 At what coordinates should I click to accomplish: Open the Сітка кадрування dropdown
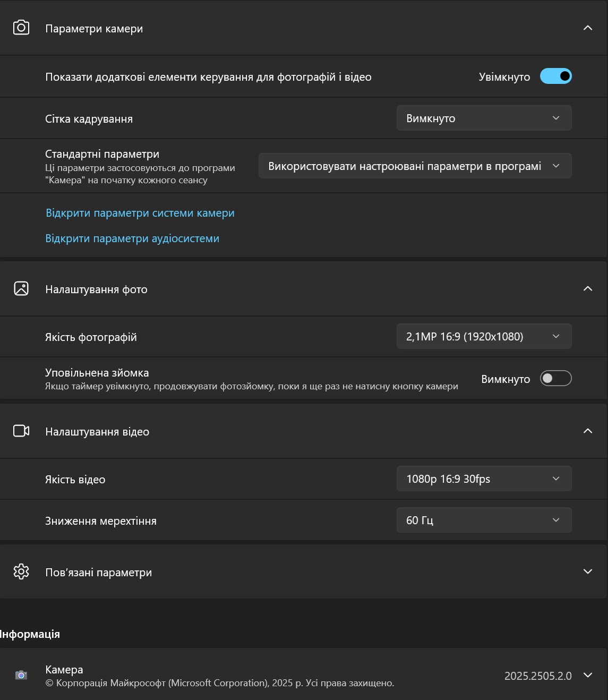(484, 118)
